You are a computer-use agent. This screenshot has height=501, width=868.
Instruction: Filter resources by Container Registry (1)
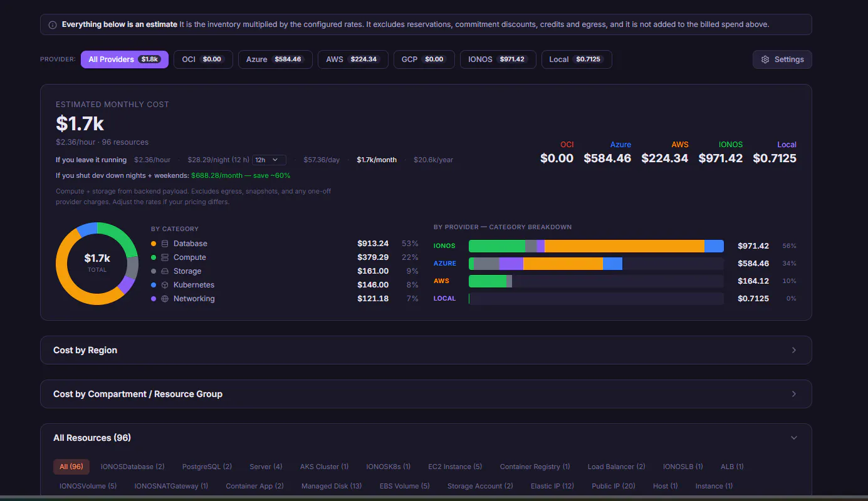coord(535,467)
